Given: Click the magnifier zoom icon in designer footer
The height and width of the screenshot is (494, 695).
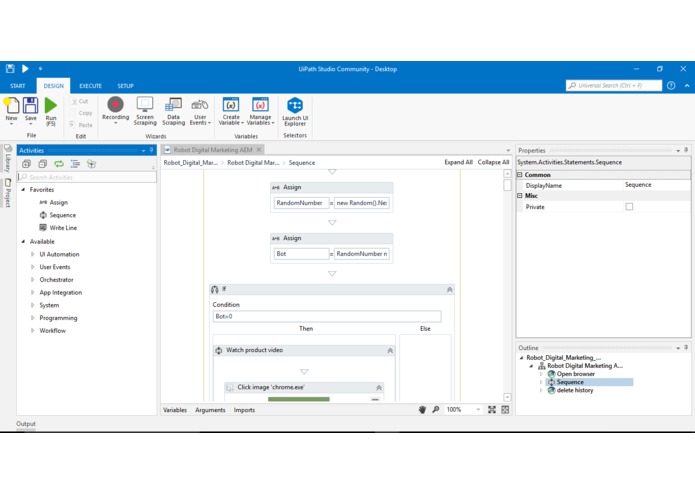Looking at the screenshot, I should coord(436,410).
